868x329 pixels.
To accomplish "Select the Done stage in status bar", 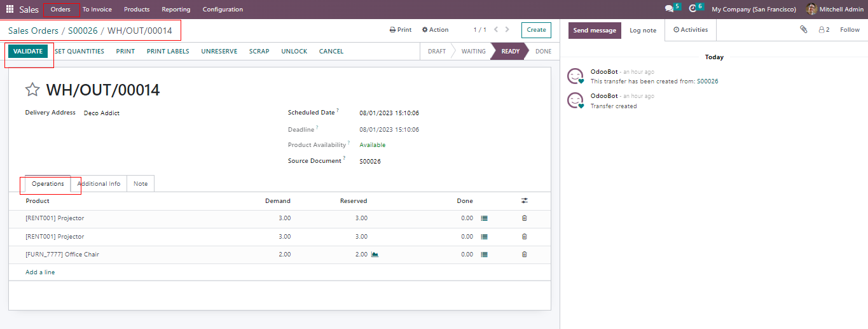I will pos(543,52).
